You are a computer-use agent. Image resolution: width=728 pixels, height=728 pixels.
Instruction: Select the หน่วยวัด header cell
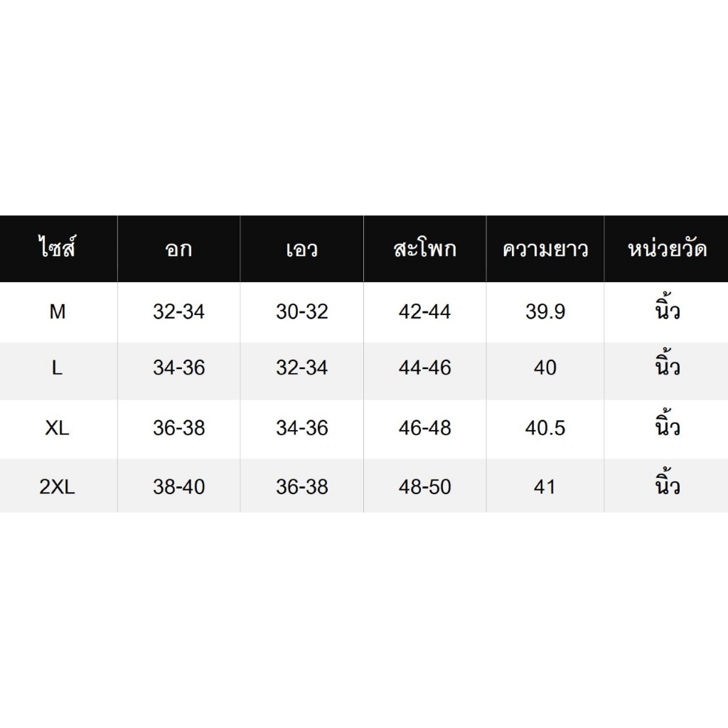point(667,250)
